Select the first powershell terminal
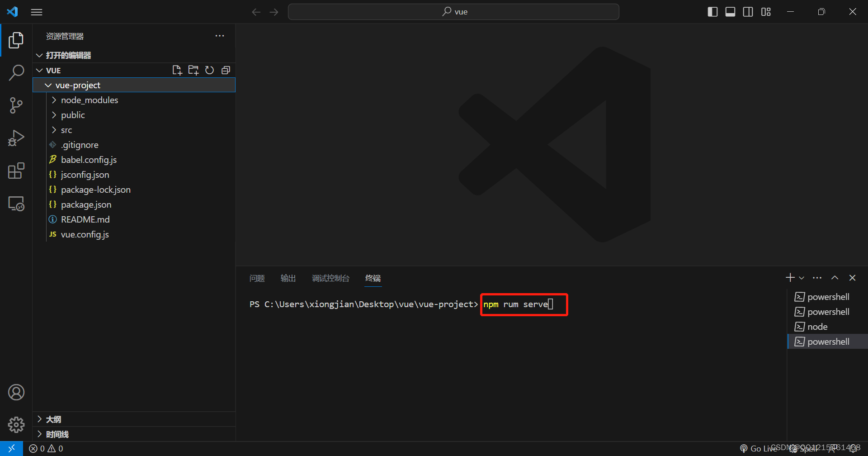 click(827, 297)
